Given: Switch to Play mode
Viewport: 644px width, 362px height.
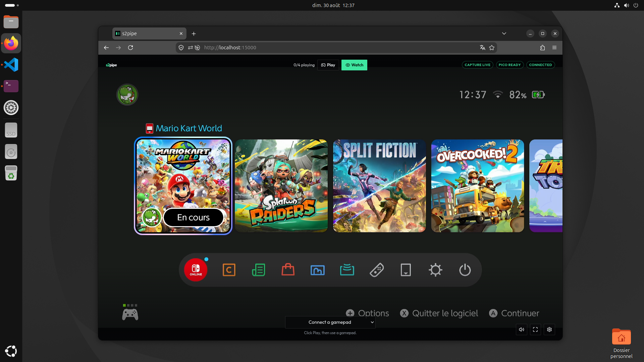Looking at the screenshot, I should tap(328, 65).
